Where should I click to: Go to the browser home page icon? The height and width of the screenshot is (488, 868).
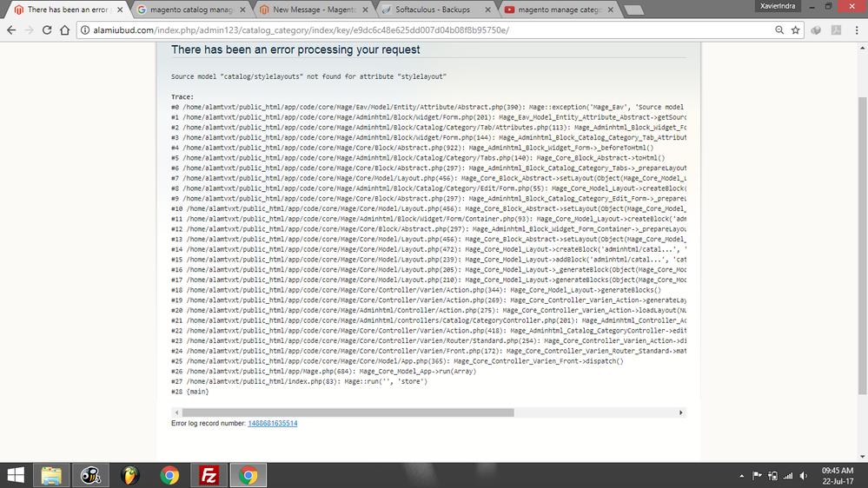pos(64,30)
